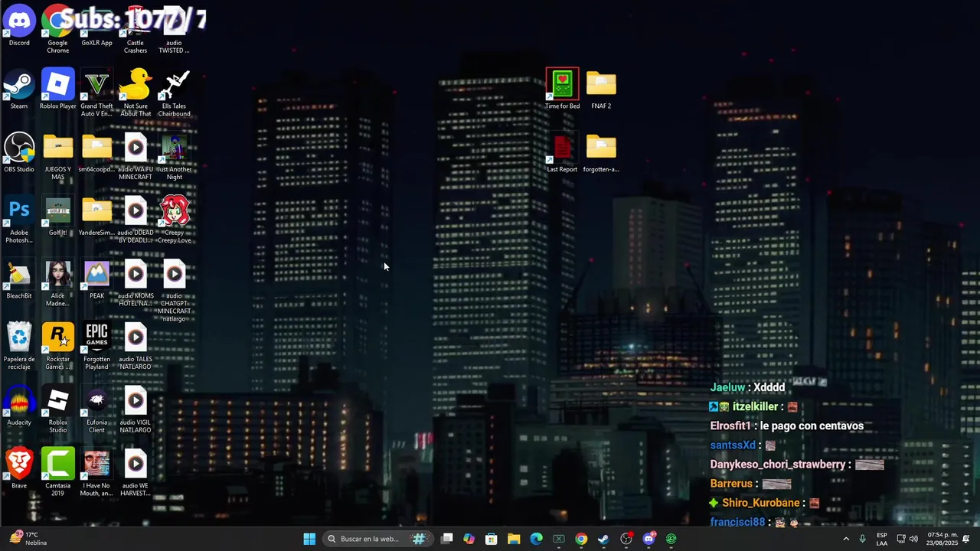980x551 pixels.
Task: Open File Explorer from the taskbar
Action: click(x=514, y=539)
